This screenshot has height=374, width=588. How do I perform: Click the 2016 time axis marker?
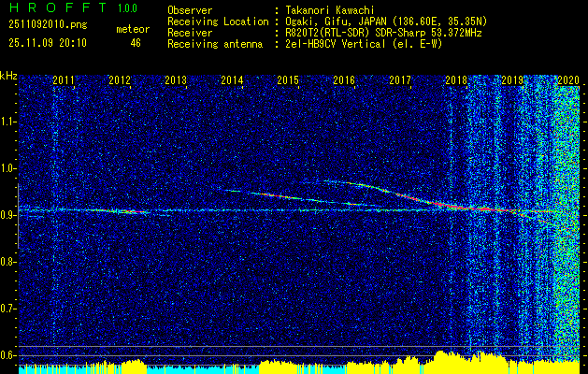click(344, 79)
